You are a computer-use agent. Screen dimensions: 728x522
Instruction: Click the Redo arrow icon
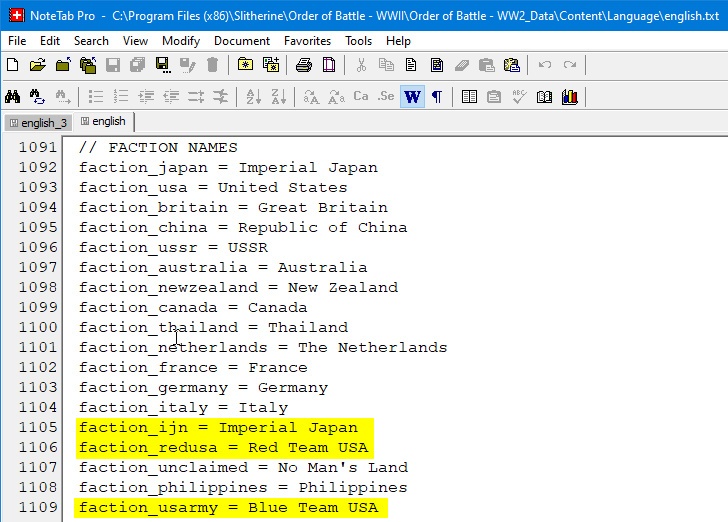click(570, 65)
